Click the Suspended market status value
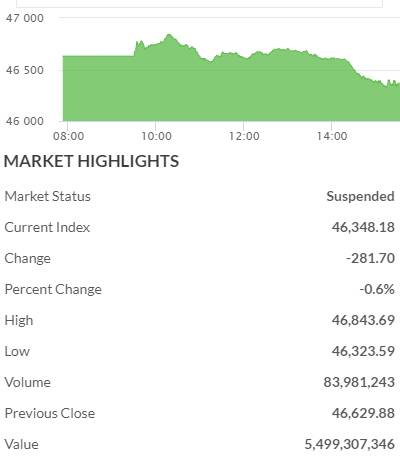The image size is (400, 461). coord(360,196)
